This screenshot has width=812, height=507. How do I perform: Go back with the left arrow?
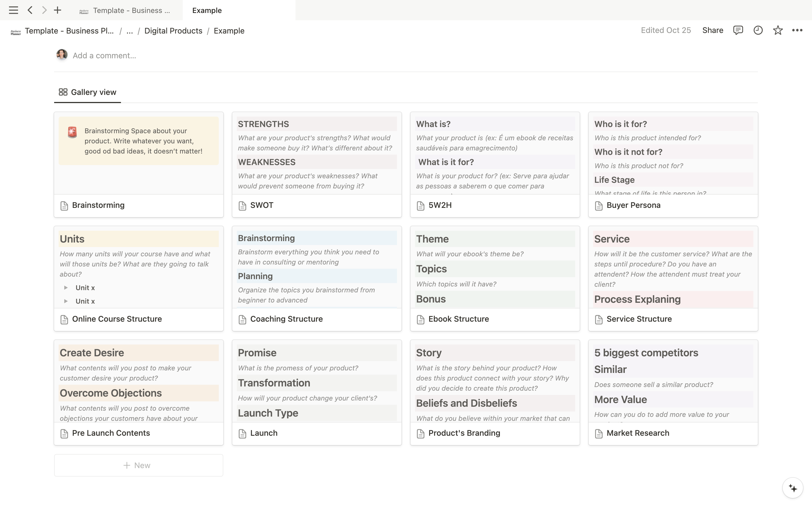pyautogui.click(x=30, y=10)
